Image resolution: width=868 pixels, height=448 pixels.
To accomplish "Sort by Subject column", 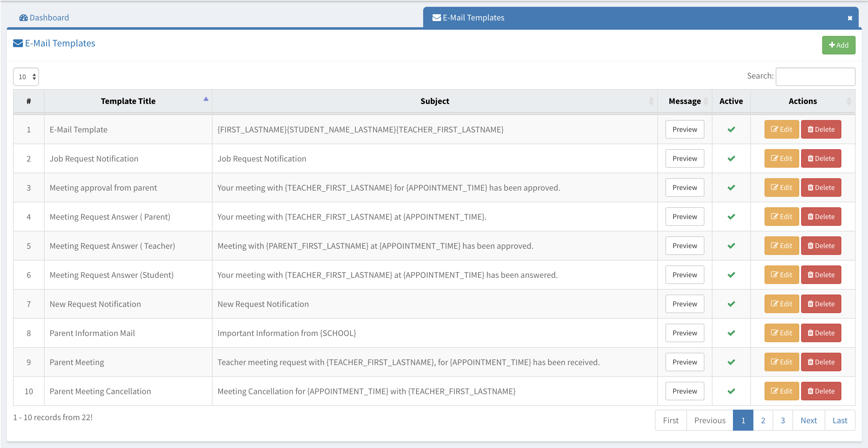I will pos(434,101).
